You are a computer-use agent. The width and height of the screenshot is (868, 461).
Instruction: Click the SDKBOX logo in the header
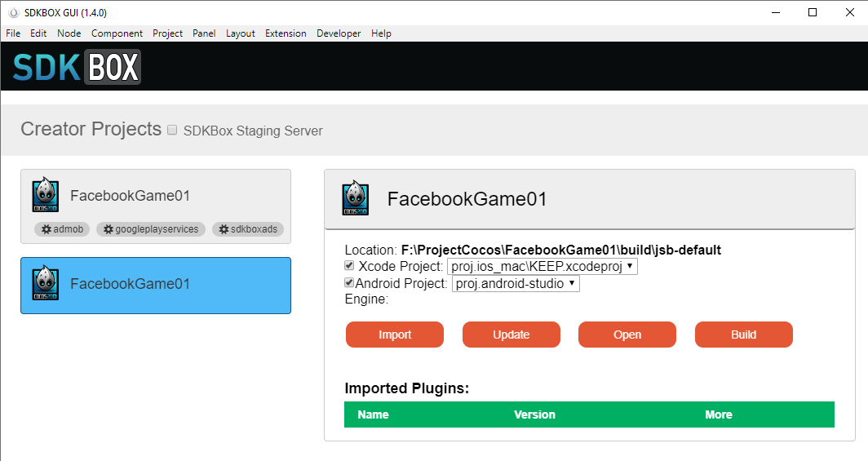77,66
